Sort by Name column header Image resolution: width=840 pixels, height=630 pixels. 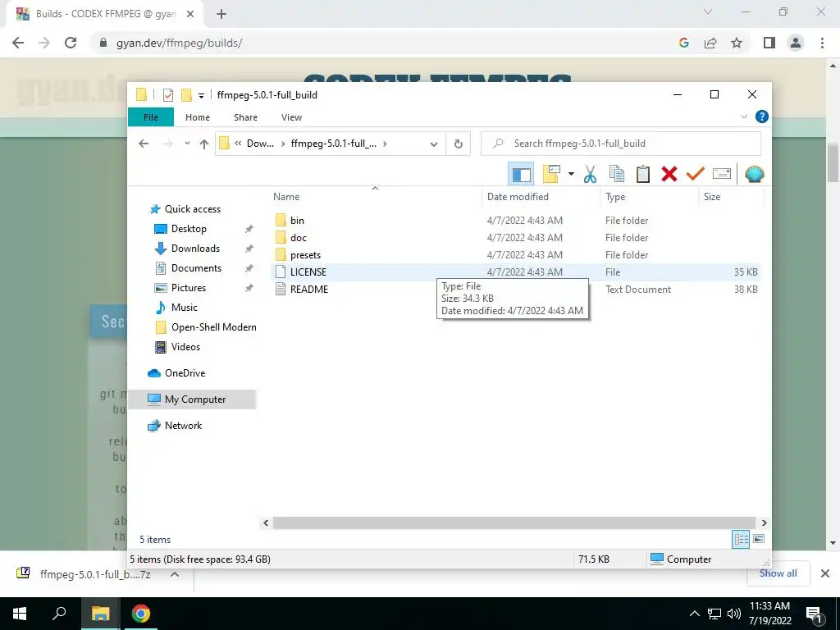(x=375, y=197)
